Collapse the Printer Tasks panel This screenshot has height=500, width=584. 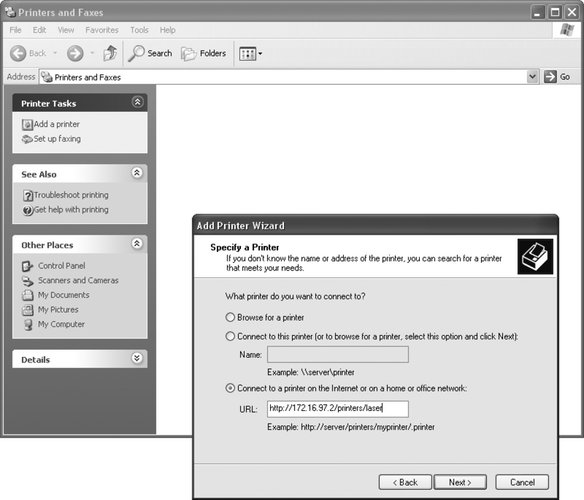(137, 102)
